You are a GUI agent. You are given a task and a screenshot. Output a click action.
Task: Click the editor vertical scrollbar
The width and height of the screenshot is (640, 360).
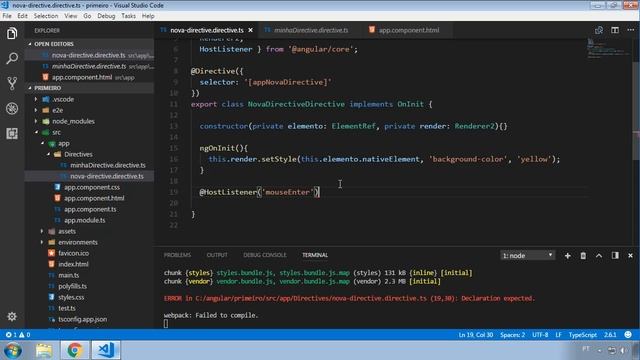(x=636, y=111)
